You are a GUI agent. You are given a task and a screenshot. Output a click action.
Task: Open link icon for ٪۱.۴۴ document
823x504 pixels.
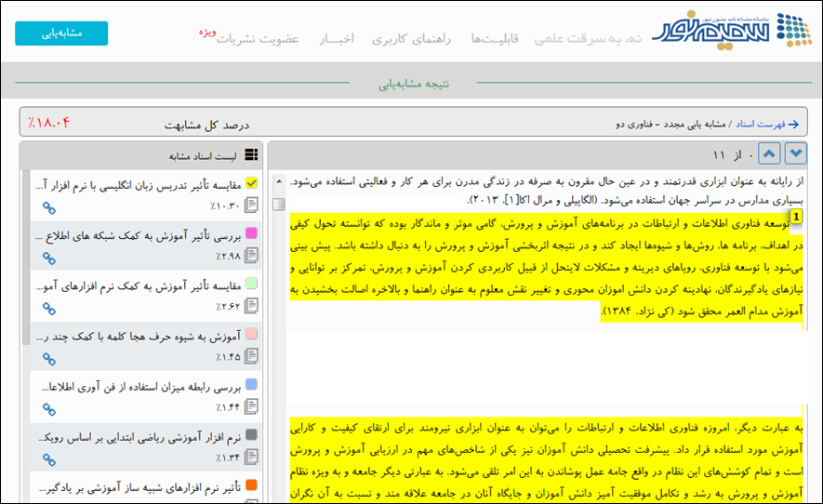point(48,409)
